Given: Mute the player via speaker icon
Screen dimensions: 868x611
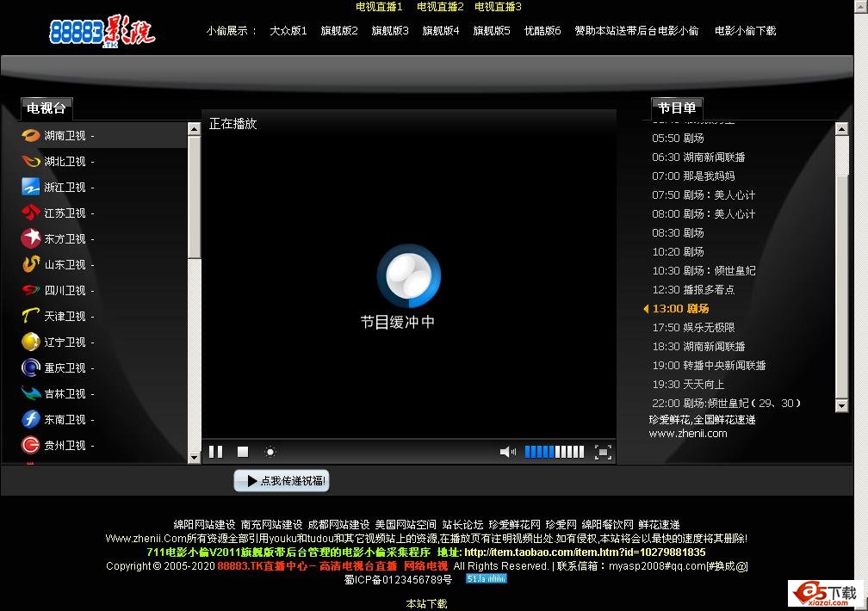Looking at the screenshot, I should coord(507,452).
